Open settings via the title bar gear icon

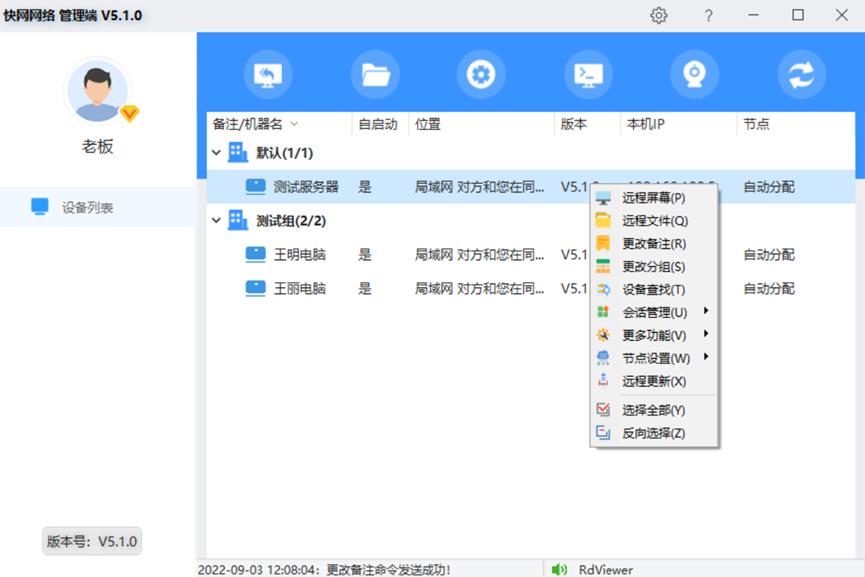658,16
